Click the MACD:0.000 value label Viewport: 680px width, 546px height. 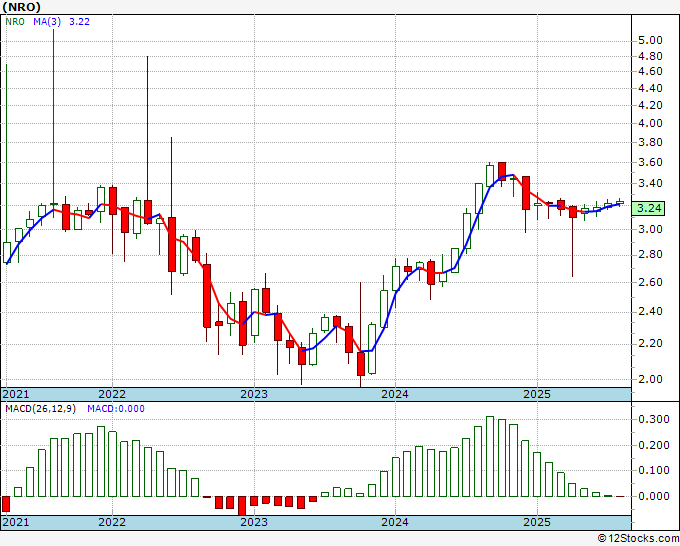(116, 409)
